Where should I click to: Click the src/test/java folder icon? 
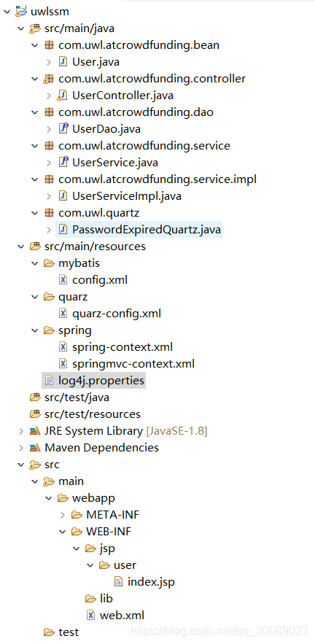pos(35,397)
